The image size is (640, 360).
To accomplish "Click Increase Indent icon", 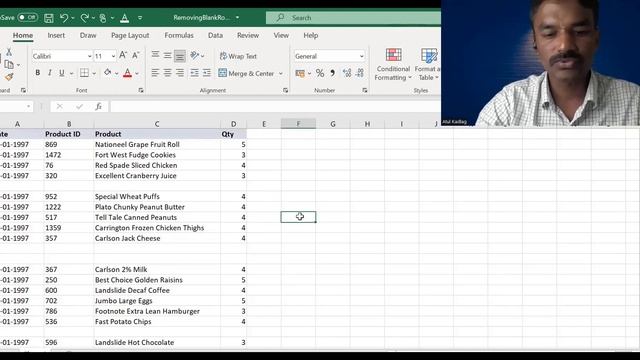I will click(207, 73).
